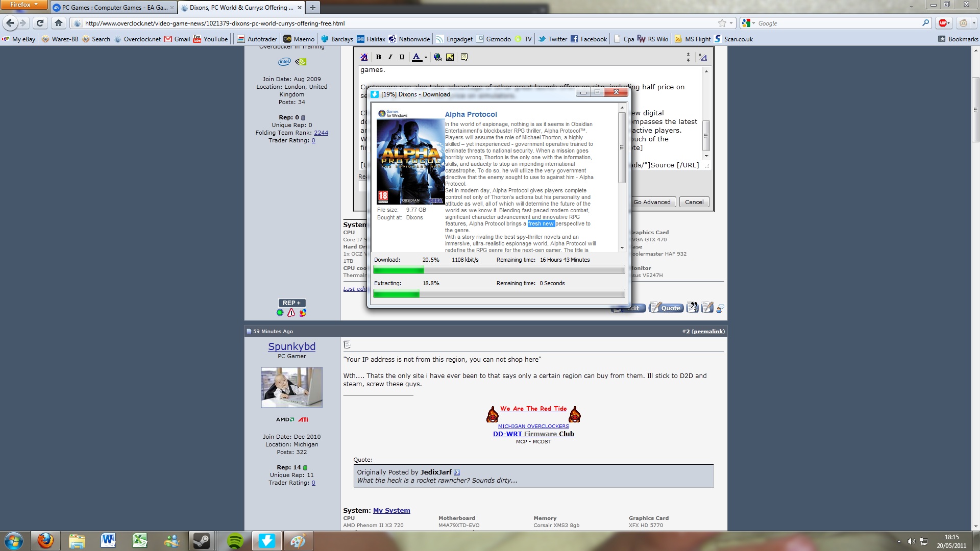The height and width of the screenshot is (551, 980).
Task: Click the Dixons download progress bar
Action: [x=499, y=270]
